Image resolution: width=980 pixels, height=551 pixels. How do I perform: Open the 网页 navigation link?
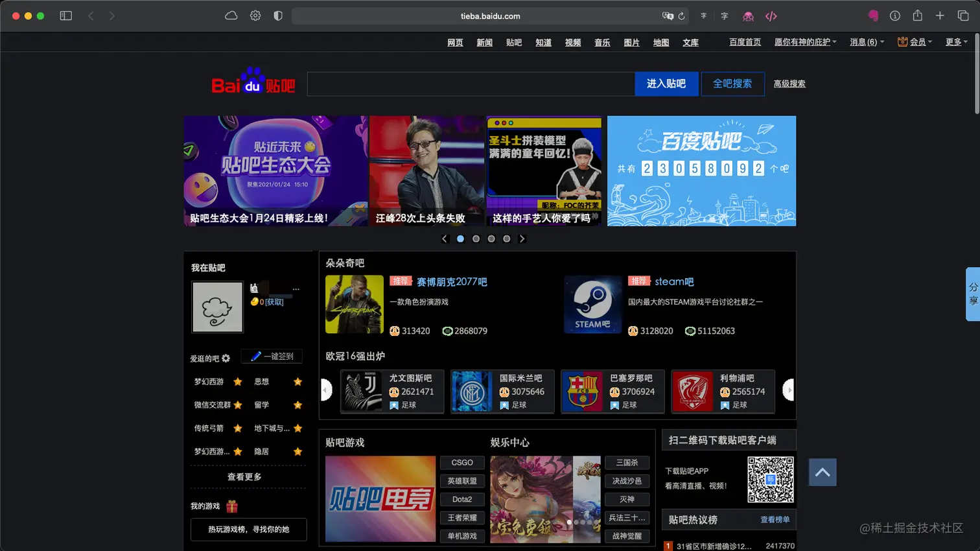tap(455, 43)
